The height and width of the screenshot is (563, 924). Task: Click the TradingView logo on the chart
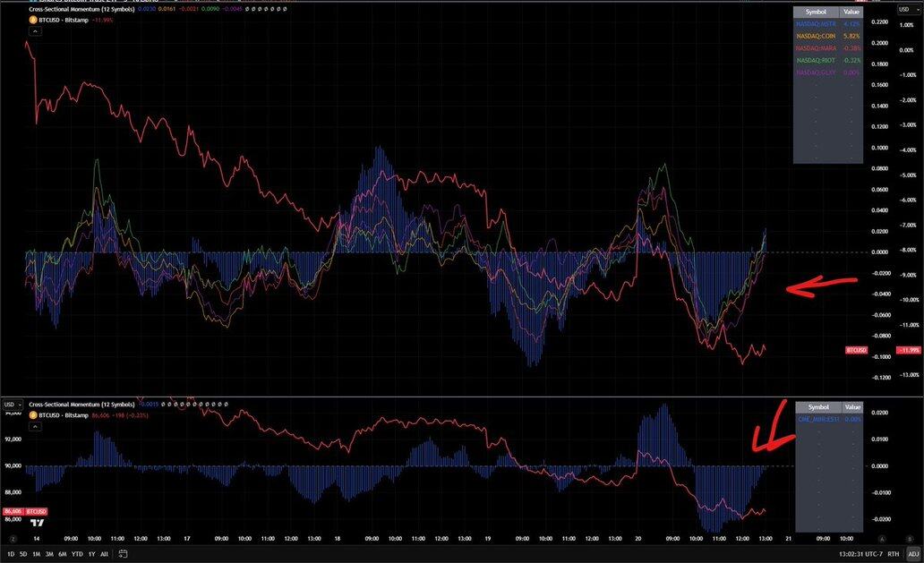37,522
